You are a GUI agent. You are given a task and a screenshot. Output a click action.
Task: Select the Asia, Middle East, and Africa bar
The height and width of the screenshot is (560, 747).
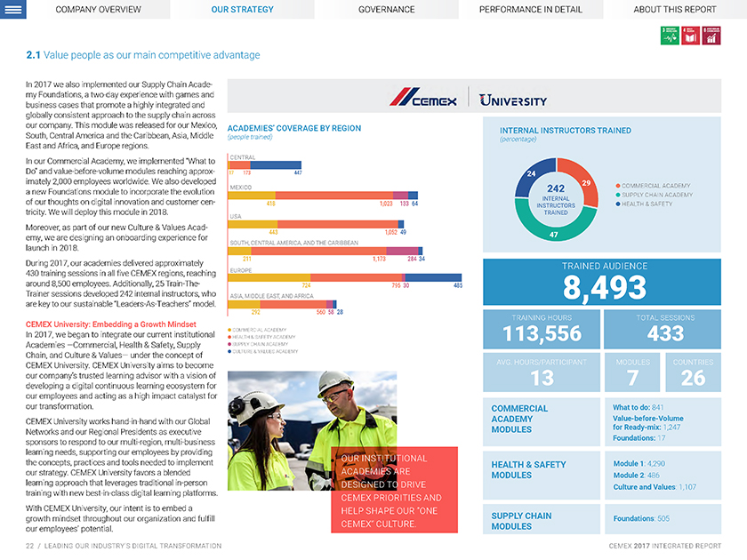click(283, 304)
